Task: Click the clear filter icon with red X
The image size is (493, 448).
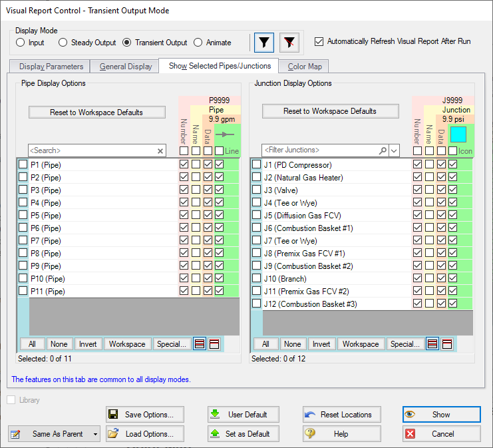Action: [x=289, y=43]
